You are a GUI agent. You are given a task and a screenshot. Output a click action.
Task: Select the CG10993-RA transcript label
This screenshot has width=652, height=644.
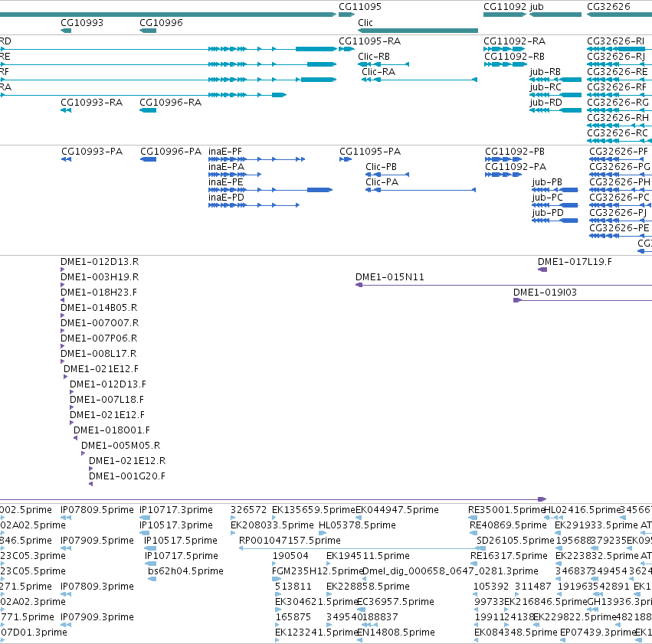91,103
